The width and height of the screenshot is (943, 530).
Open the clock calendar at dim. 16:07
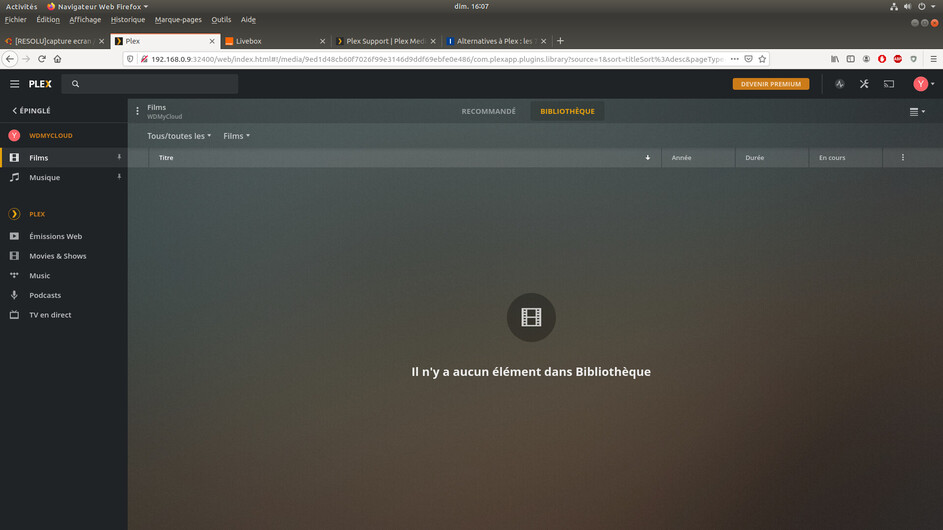pos(472,7)
